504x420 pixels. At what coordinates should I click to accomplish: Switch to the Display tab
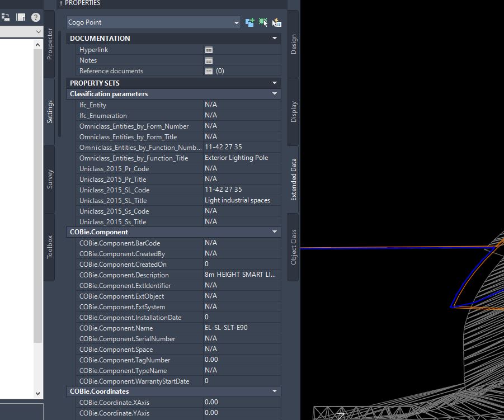(x=294, y=111)
